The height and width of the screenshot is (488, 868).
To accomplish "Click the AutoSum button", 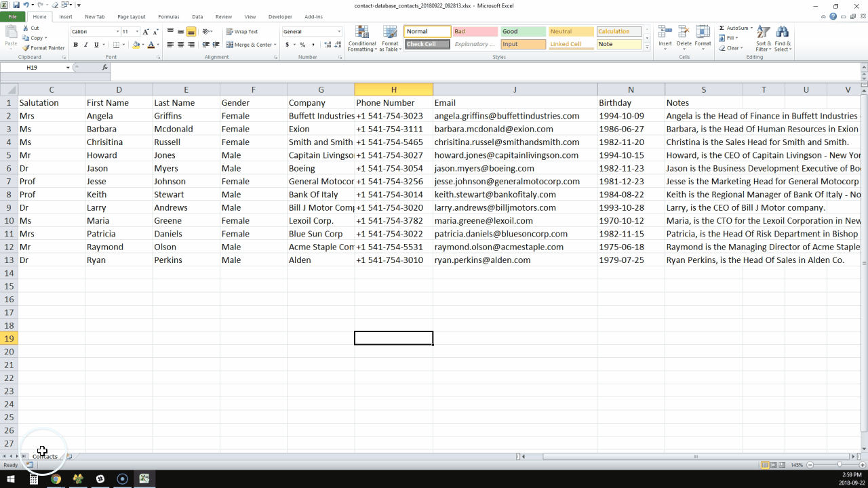I will (733, 28).
